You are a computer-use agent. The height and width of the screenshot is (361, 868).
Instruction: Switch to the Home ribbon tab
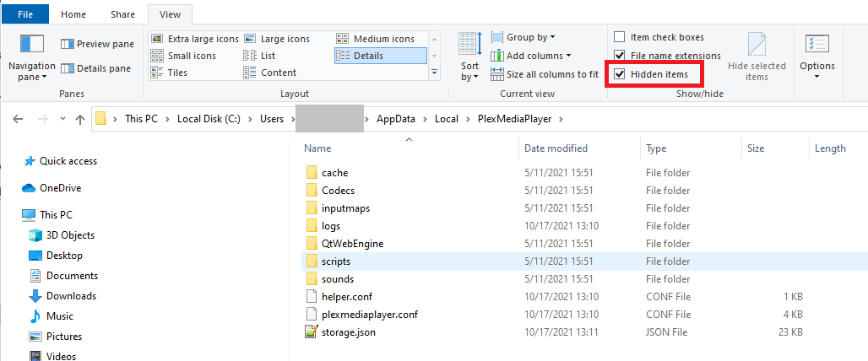[x=73, y=15]
